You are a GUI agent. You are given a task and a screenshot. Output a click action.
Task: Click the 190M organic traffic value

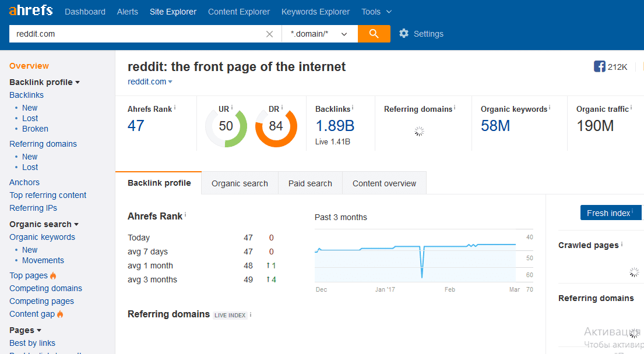tap(595, 126)
